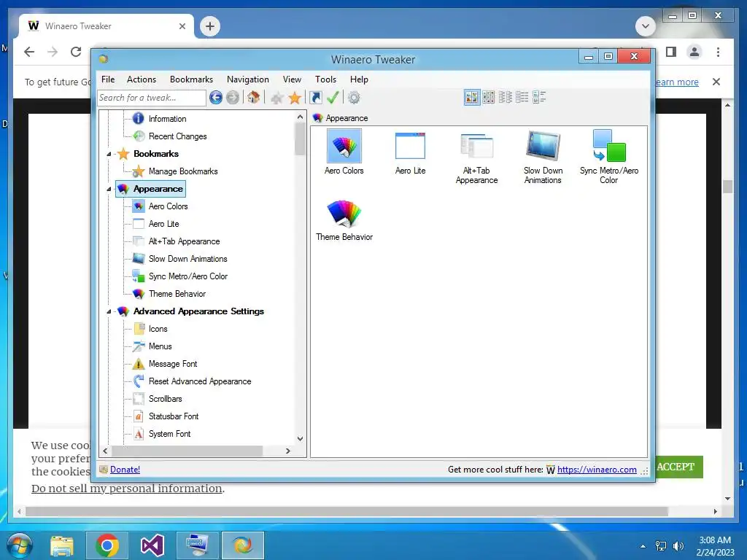Select Recent Changes in the tree

177,136
